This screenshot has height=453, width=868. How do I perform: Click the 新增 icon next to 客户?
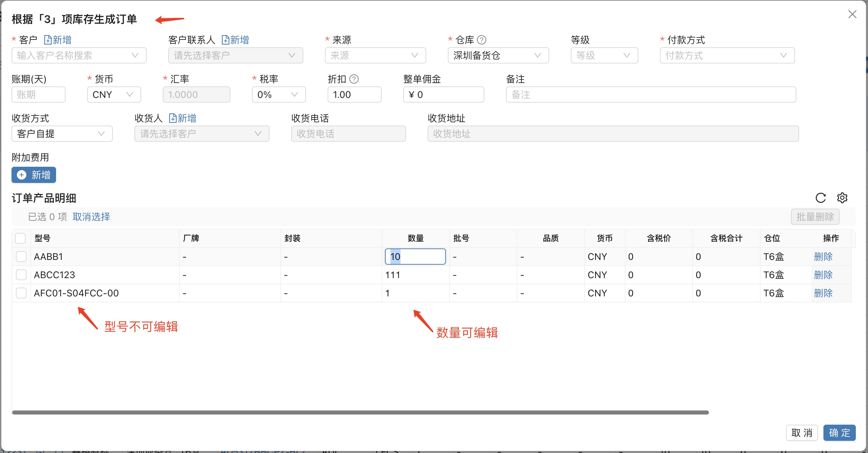(x=57, y=39)
